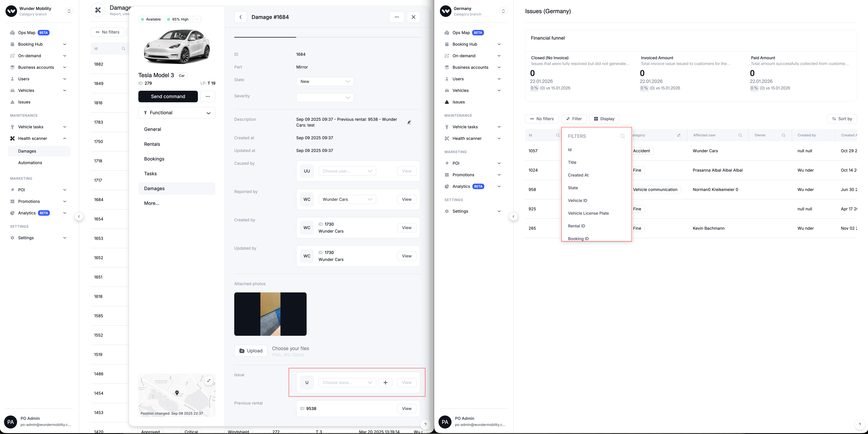Open the State dropdown showing New
This screenshot has height=434, width=868.
tap(325, 81)
